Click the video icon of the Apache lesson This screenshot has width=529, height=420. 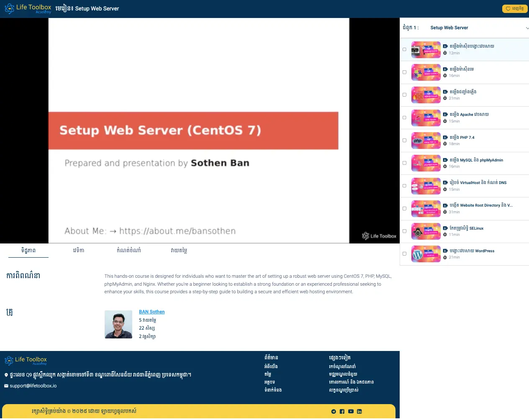(x=445, y=115)
